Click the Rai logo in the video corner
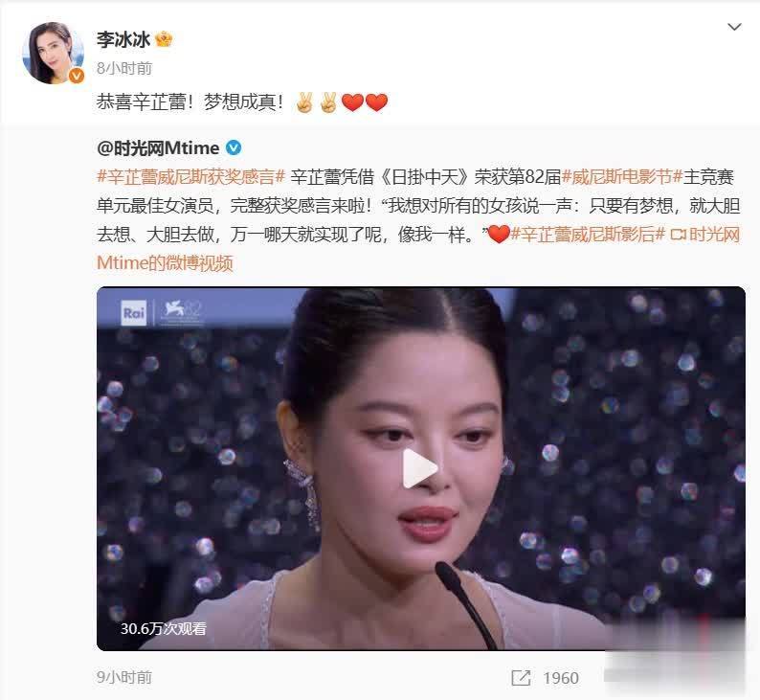Screen dimensions: 760x700 133,313
